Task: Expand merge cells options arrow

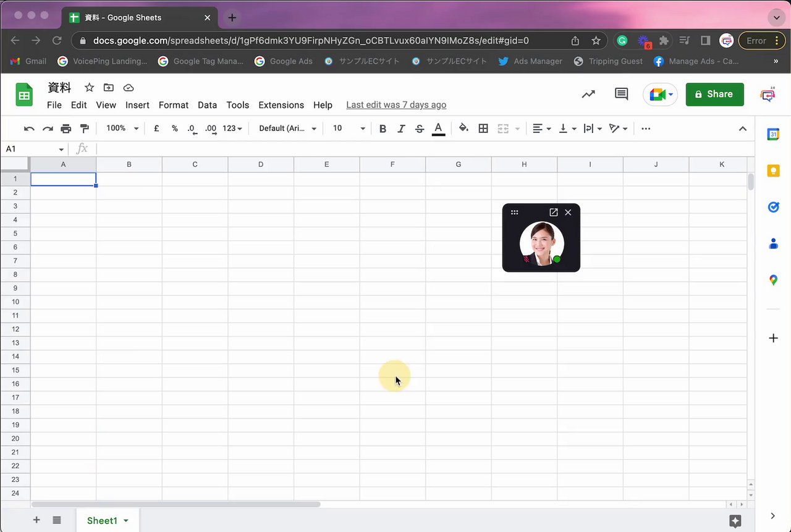Action: pos(518,129)
